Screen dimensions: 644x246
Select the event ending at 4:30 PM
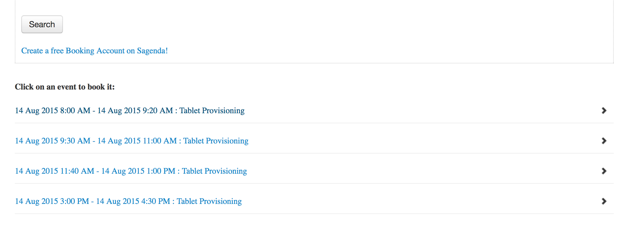(128, 201)
